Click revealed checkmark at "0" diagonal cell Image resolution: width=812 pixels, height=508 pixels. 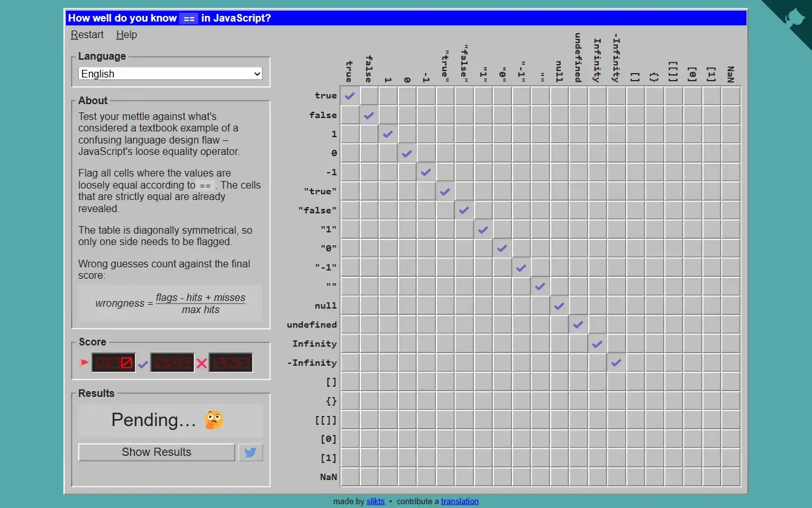[x=502, y=248]
